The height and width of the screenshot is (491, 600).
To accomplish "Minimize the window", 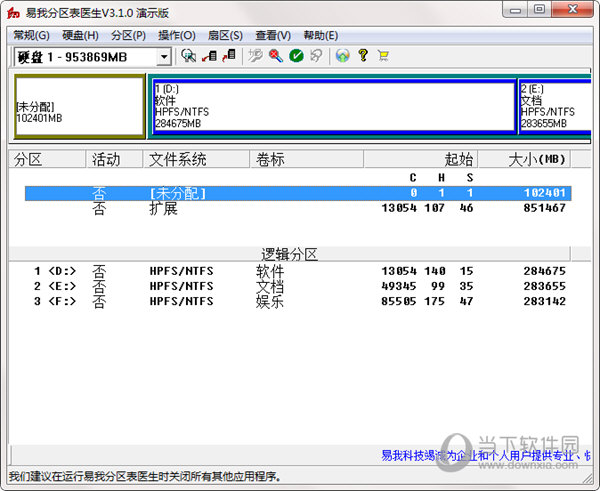I will pos(515,10).
